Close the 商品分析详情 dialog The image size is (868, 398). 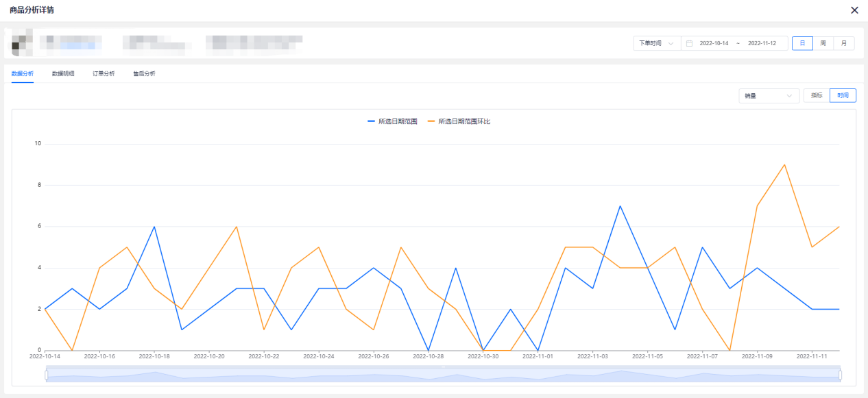854,10
